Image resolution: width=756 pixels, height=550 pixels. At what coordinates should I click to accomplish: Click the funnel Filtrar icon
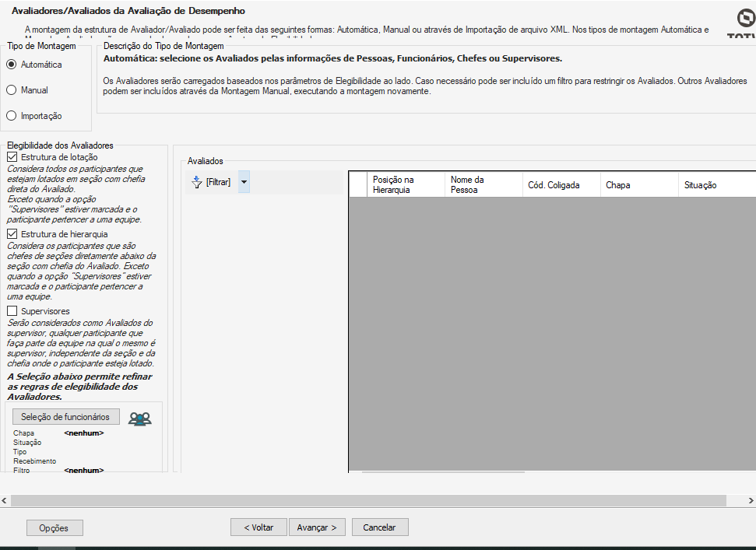click(x=196, y=182)
